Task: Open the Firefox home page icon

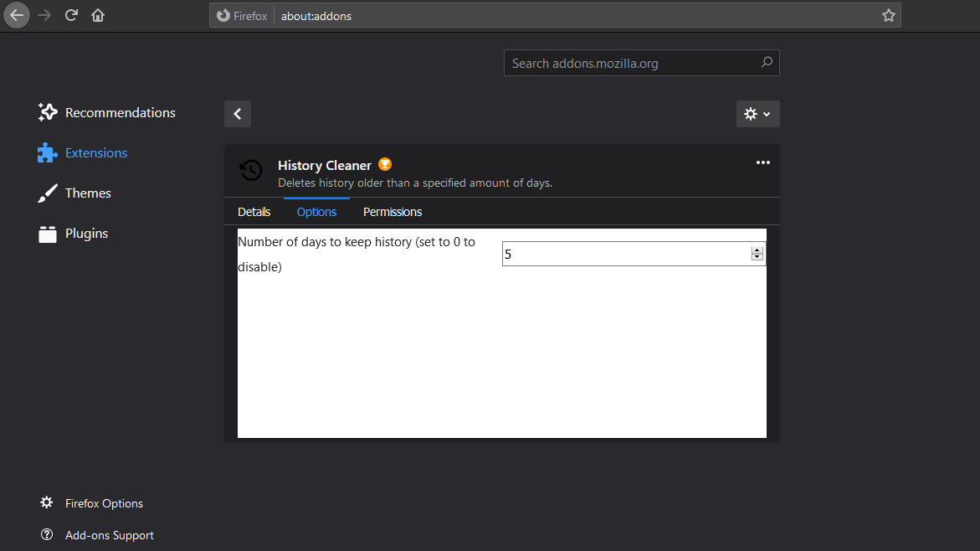Action: pyautogui.click(x=98, y=15)
